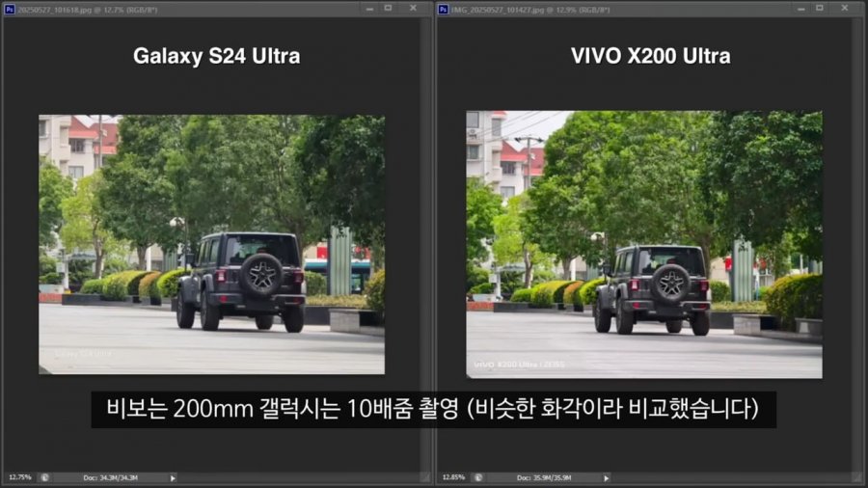Image resolution: width=868 pixels, height=488 pixels.
Task: Click the horizontal scrollbar of the left document window
Action: click(x=299, y=477)
